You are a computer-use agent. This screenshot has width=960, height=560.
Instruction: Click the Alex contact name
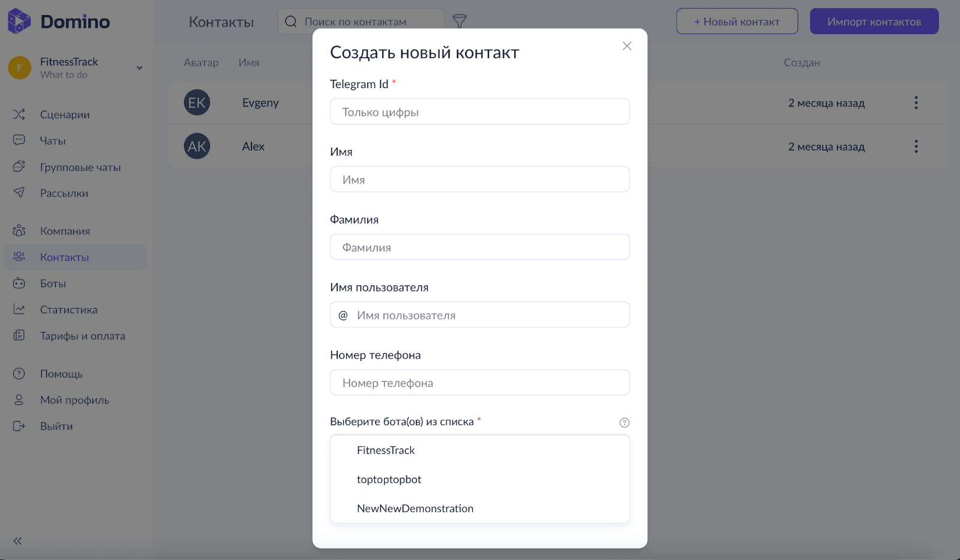tap(253, 146)
